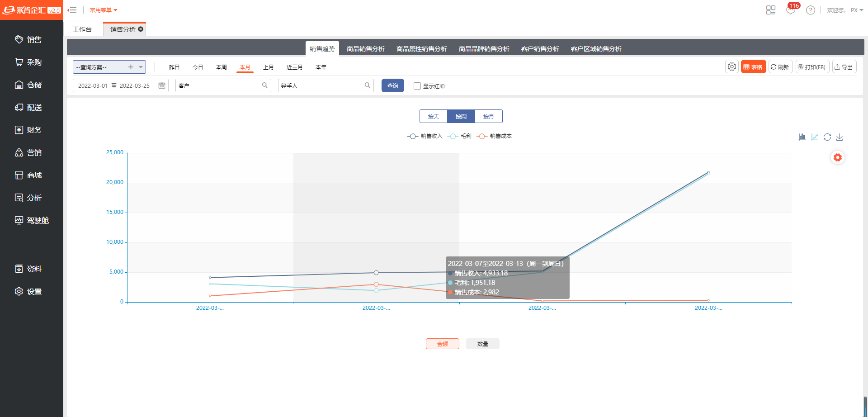Image resolution: width=868 pixels, height=417 pixels.
Task: Expand the 查询方案 dropdown
Action: click(x=141, y=67)
